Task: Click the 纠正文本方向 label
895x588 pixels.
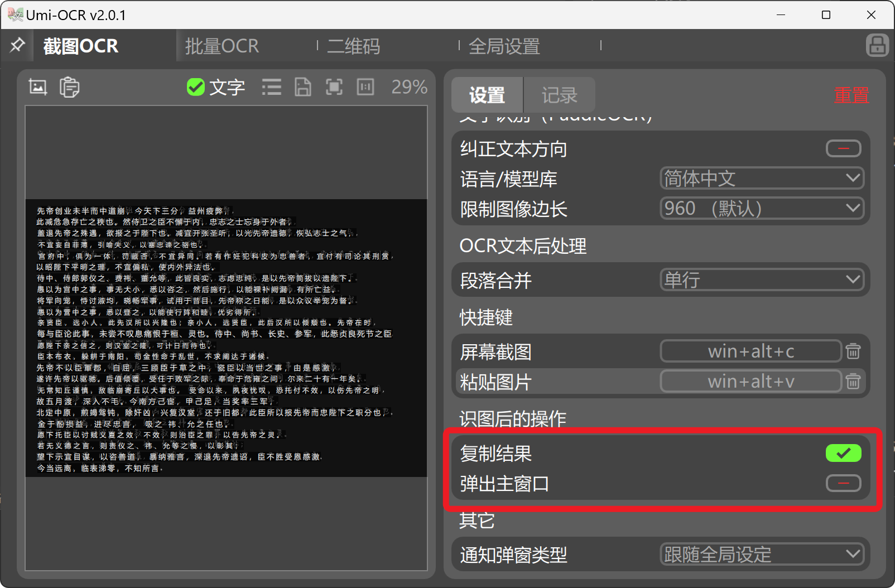Action: [513, 150]
